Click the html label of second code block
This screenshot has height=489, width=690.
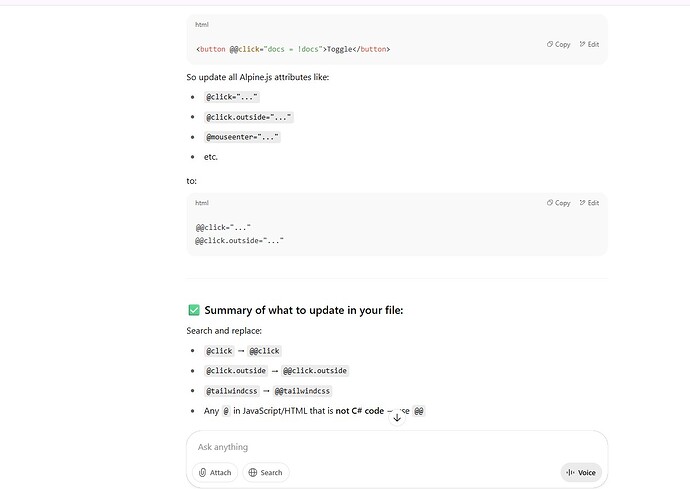point(202,203)
